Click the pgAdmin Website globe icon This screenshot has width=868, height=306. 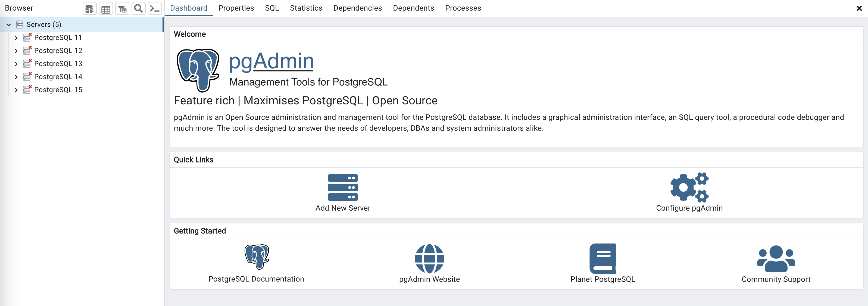point(429,258)
